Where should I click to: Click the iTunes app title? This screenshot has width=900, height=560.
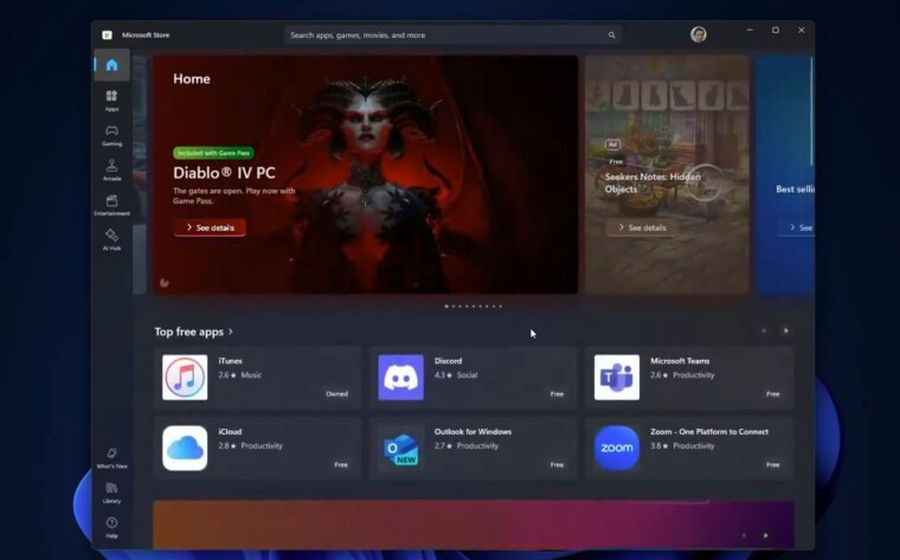(230, 361)
